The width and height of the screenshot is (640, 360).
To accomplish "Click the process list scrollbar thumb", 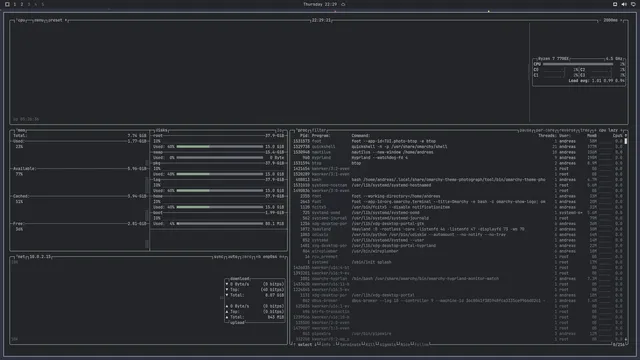I will [626, 141].
